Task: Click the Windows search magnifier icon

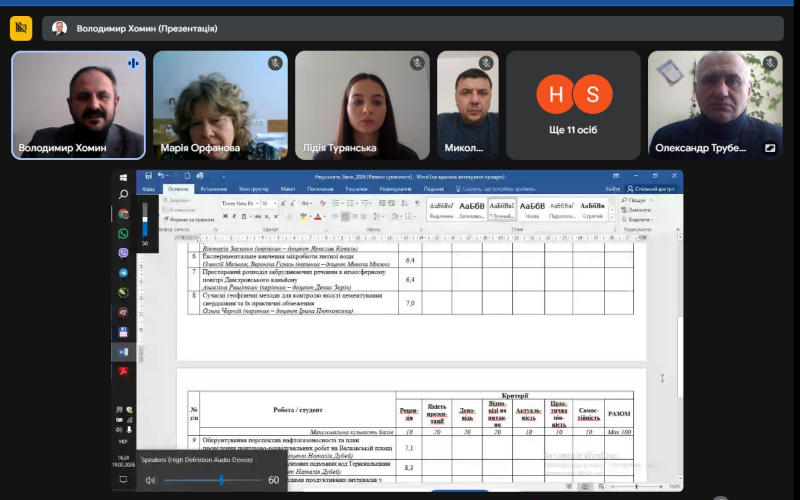Action: pyautogui.click(x=124, y=194)
